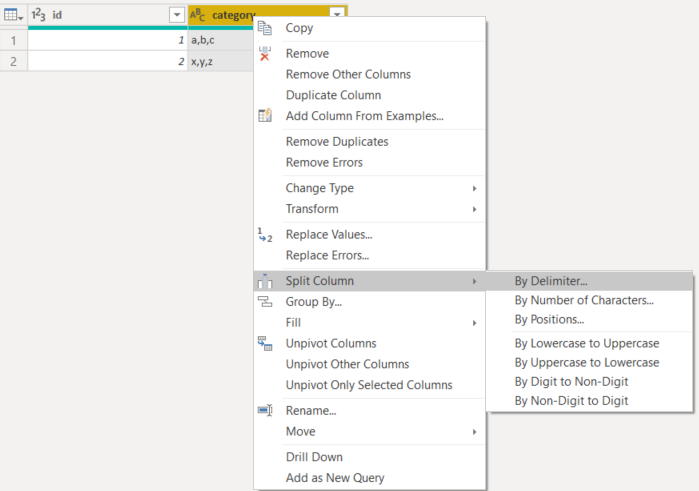699x491 pixels.
Task: Open the table menu icon in grid corner
Action: tap(13, 15)
